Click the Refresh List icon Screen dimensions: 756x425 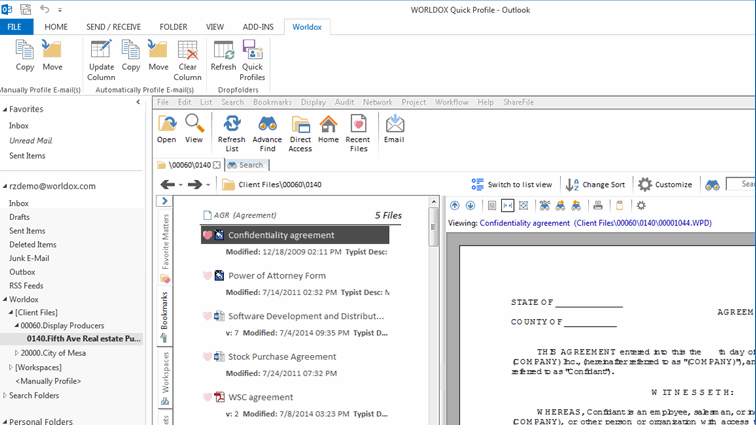[232, 123]
